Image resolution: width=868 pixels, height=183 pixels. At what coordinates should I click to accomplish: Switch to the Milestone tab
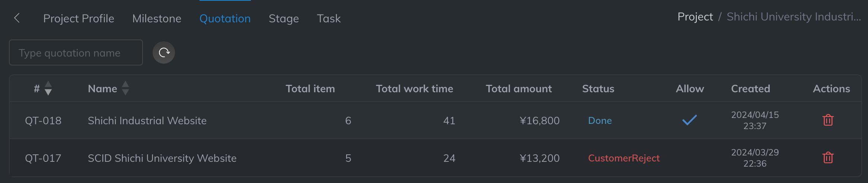tap(157, 18)
